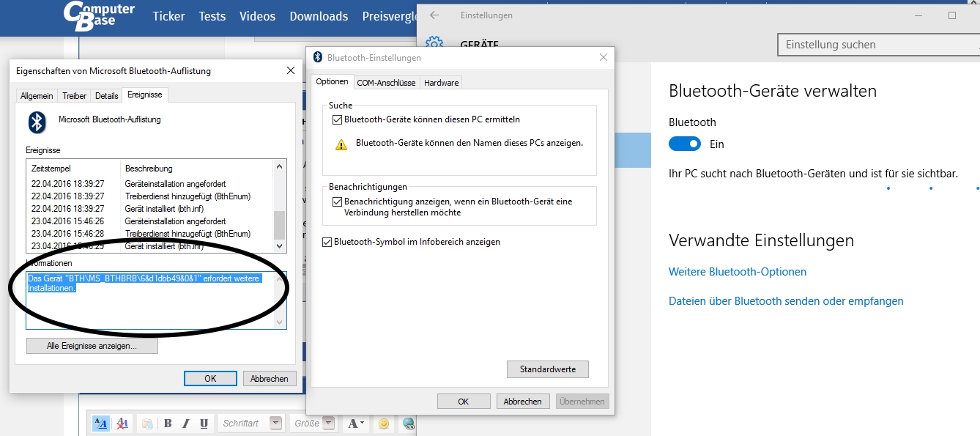Screen dimensions: 980x436
Task: Select event 'Geräteinstallation angefordert' at 23.04.2016 15:46:26
Action: (x=149, y=221)
